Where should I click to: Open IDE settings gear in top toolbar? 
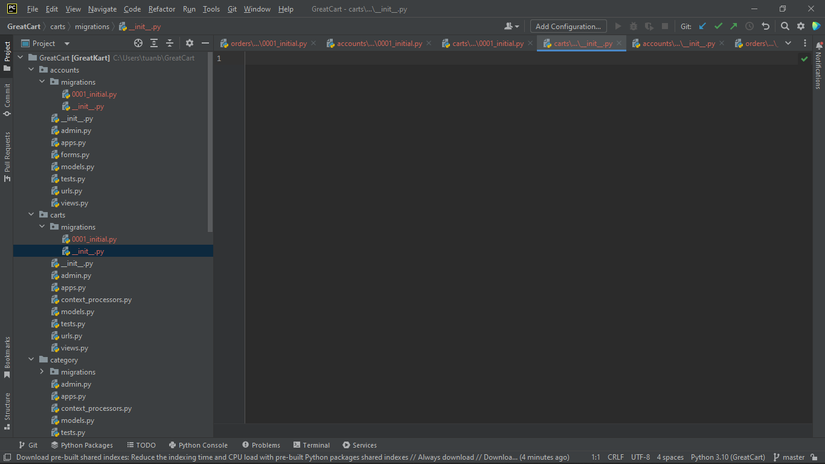(801, 27)
